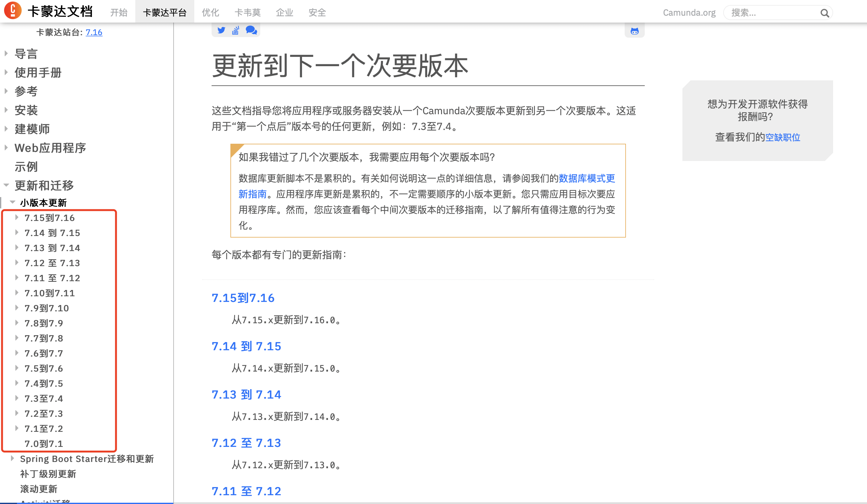Screen dimensions: 867x504
Task: Expand the 导言 sidebar section
Action: tap(6, 53)
